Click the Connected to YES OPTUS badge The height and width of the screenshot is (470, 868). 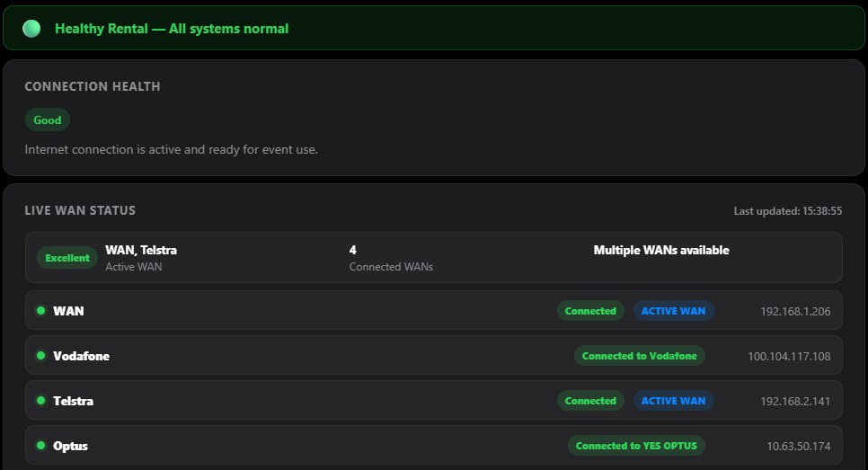pos(636,446)
